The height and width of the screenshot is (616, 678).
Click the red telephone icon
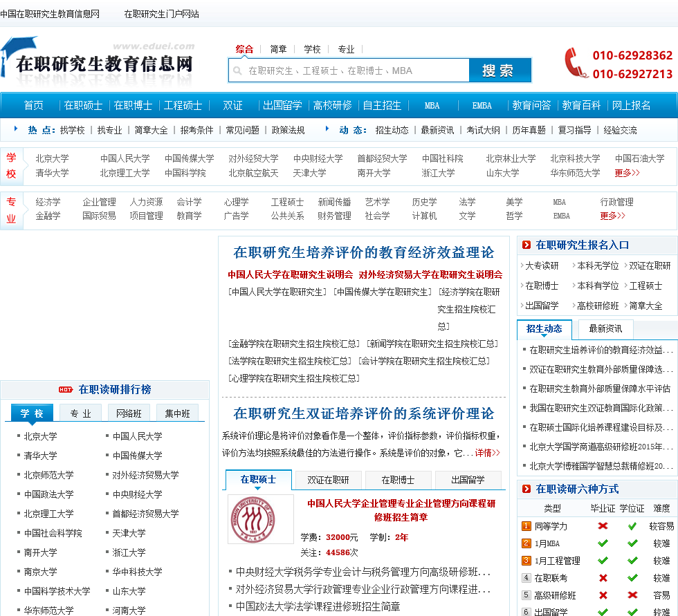click(x=576, y=63)
